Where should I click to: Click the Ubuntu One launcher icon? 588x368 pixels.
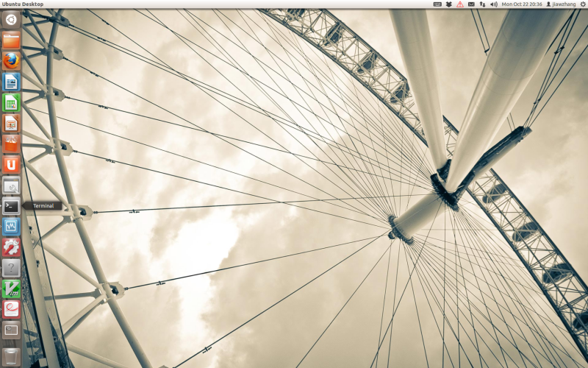click(11, 165)
